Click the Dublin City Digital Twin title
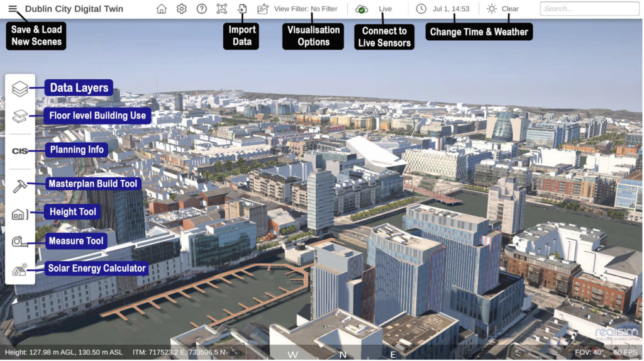This screenshot has height=361, width=644. coord(74,9)
